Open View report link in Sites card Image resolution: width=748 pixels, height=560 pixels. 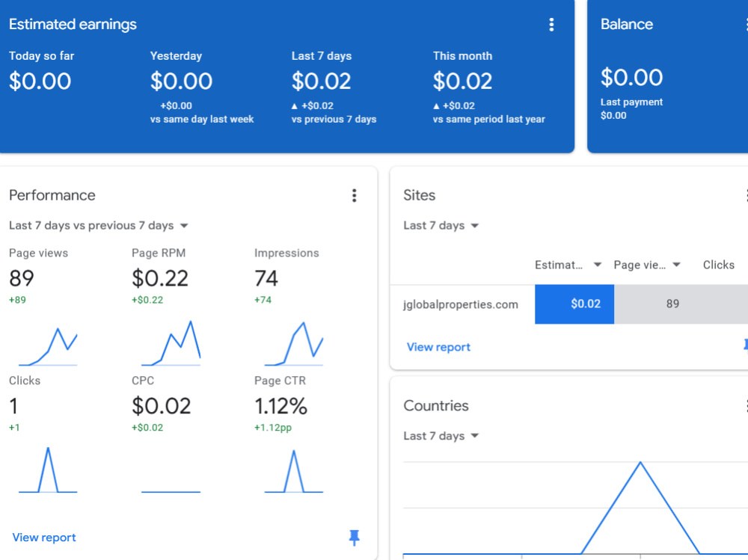(438, 347)
